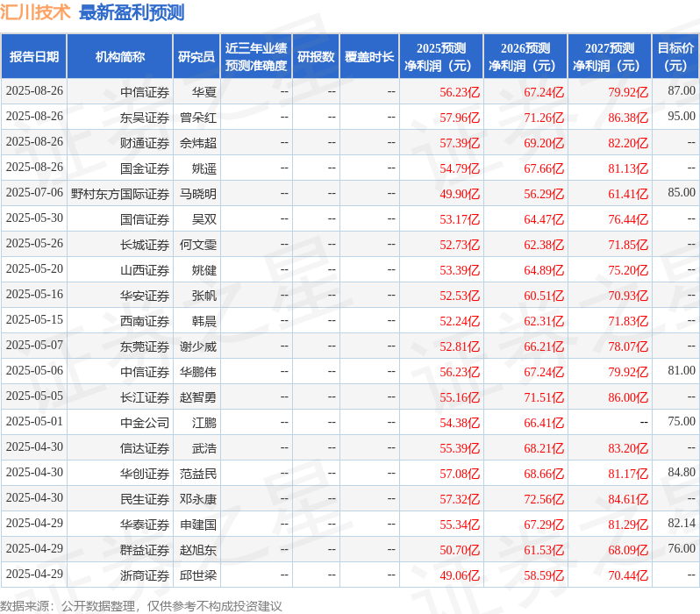Select researcher 华夏
Screen dimensions: 700x614
pyautogui.click(x=204, y=92)
